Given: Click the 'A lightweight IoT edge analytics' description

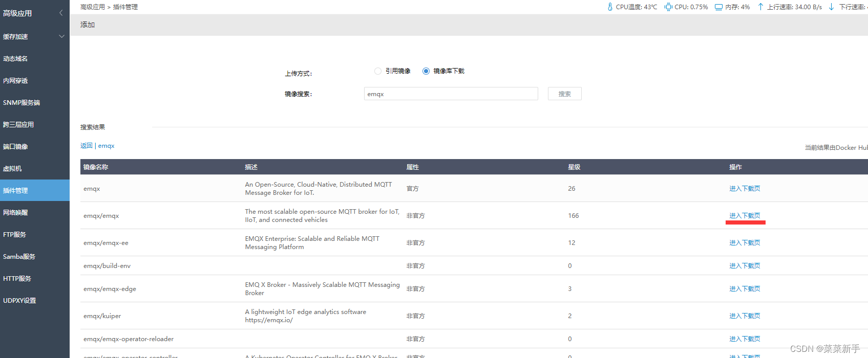Looking at the screenshot, I should [306, 316].
